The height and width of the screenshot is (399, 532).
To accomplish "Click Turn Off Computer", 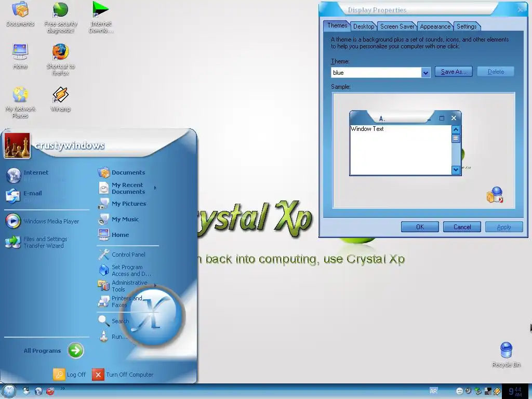I will [123, 375].
